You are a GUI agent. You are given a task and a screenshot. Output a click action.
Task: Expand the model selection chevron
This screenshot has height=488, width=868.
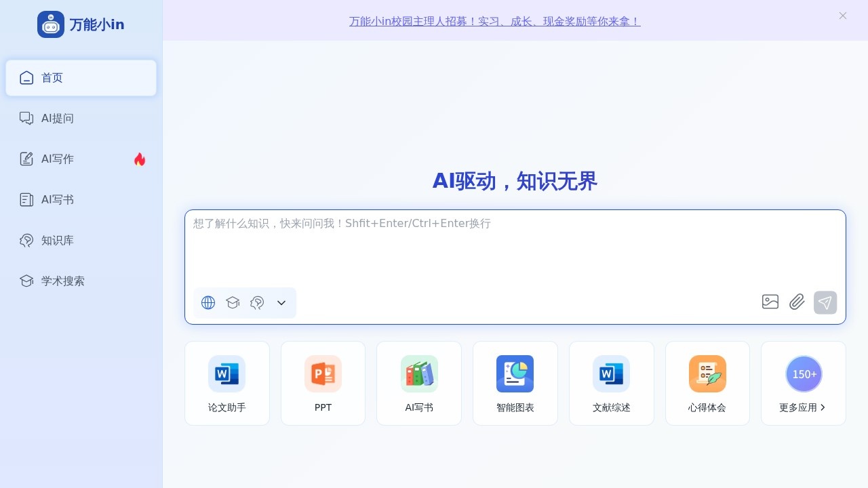tap(281, 303)
